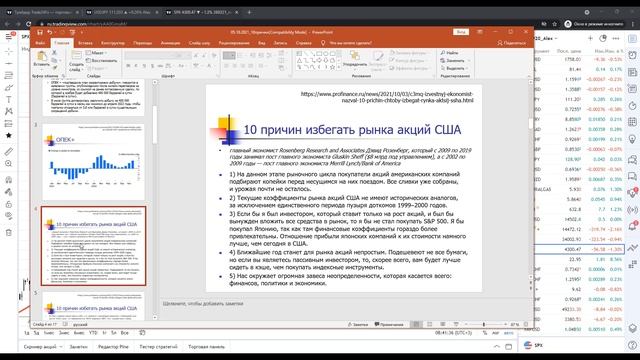The width and height of the screenshot is (640, 360).
Task: Replace text using Заменить
Action: (x=453, y=61)
